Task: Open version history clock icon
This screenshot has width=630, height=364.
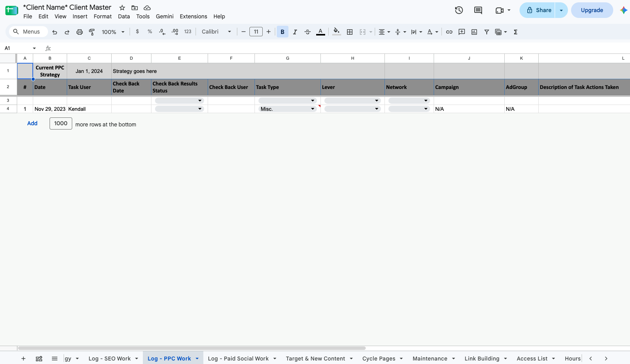Action: pos(459,10)
